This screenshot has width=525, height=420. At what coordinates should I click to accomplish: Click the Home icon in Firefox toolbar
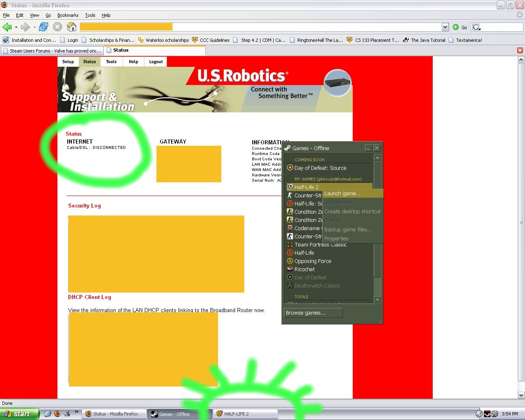coord(72,27)
